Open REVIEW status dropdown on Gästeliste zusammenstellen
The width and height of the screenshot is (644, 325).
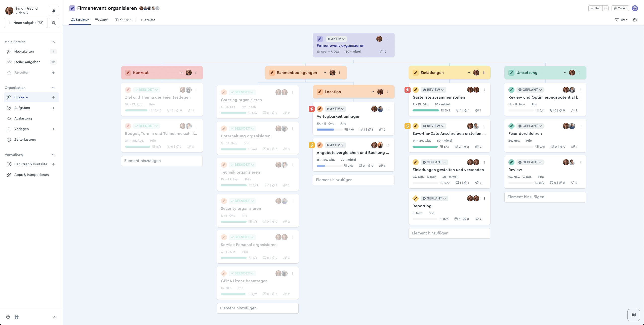433,90
